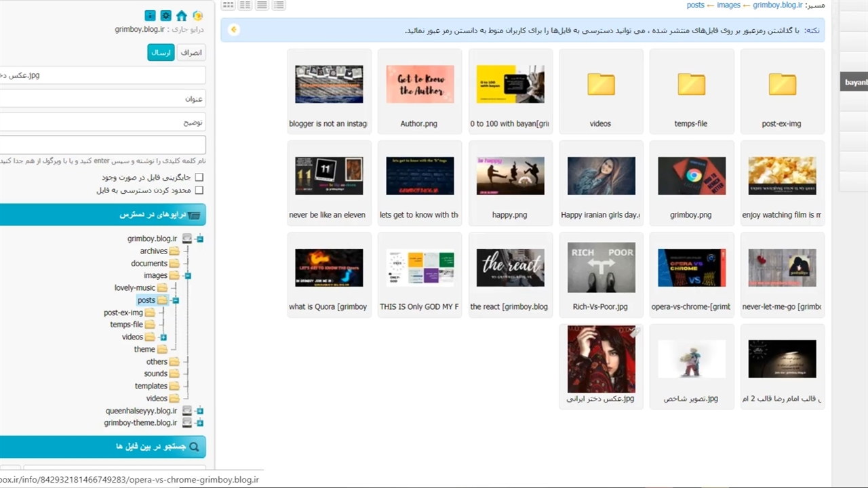Click the yellow hexagon logo icon
Screen dimensions: 868x488
tap(197, 16)
